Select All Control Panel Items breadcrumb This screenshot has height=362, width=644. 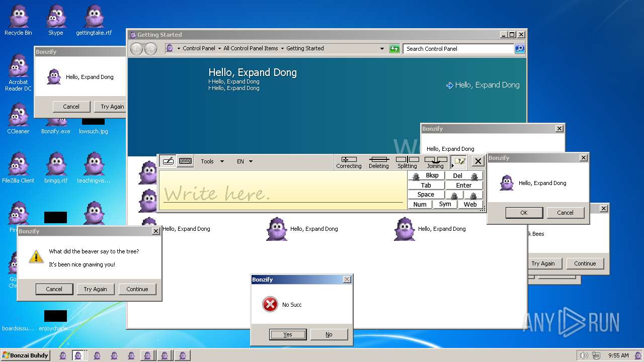[251, 49]
